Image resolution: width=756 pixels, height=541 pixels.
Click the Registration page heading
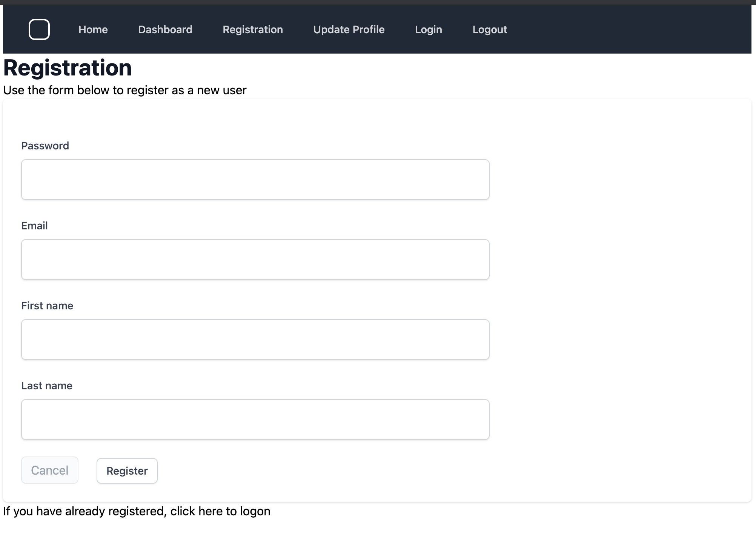point(68,68)
